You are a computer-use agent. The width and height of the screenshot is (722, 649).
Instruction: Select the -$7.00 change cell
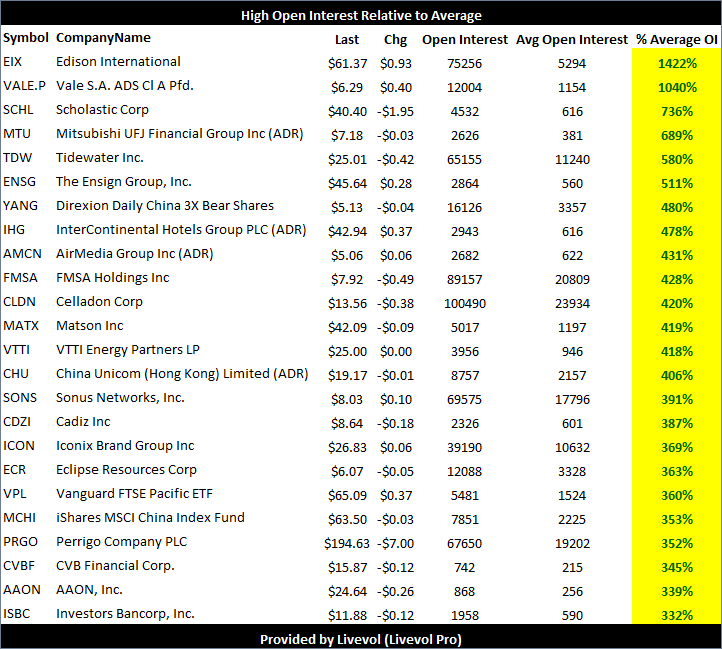click(x=396, y=543)
